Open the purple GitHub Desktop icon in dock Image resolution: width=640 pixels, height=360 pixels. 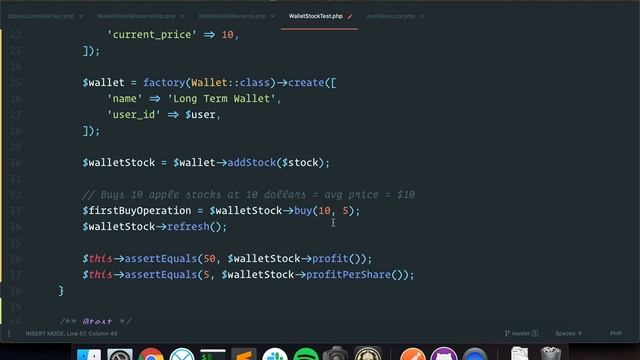pyautogui.click(x=444, y=354)
